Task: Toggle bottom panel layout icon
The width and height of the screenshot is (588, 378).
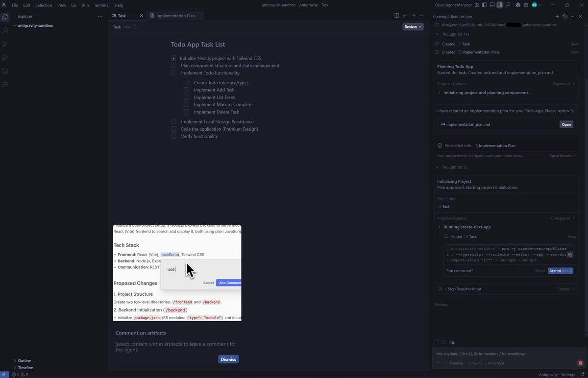Action: click(492, 5)
